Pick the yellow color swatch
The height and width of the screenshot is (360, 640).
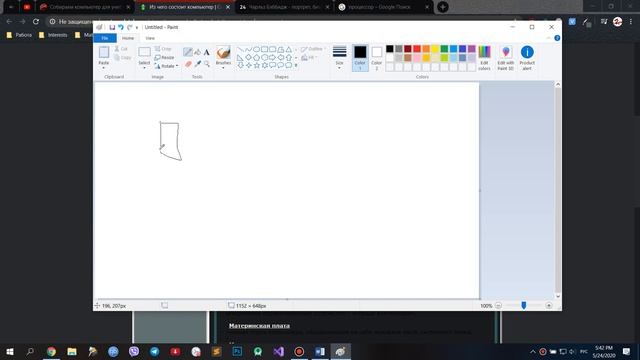(x=435, y=49)
